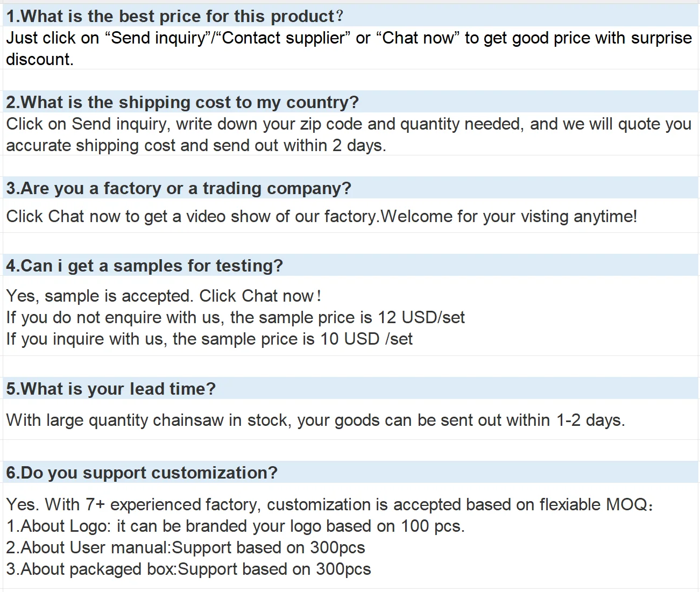The image size is (700, 592).
Task: Click the 'Yes, sample is accepted' line
Action: (x=164, y=296)
